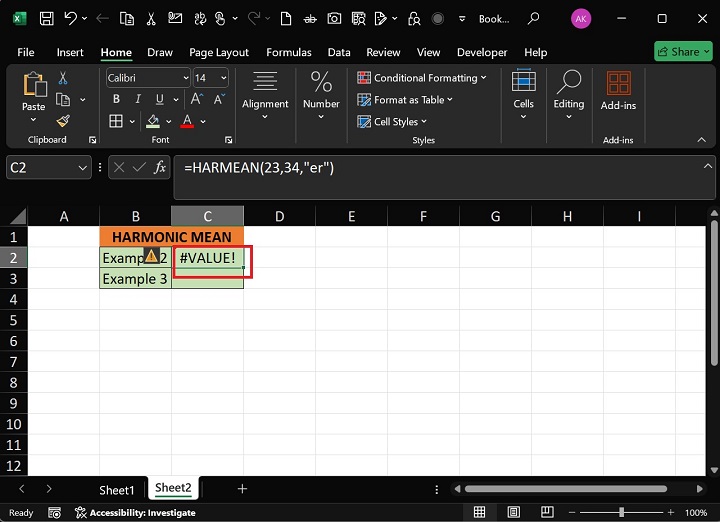Expand the Format as Table dropdown
The image size is (720, 522).
click(x=450, y=99)
